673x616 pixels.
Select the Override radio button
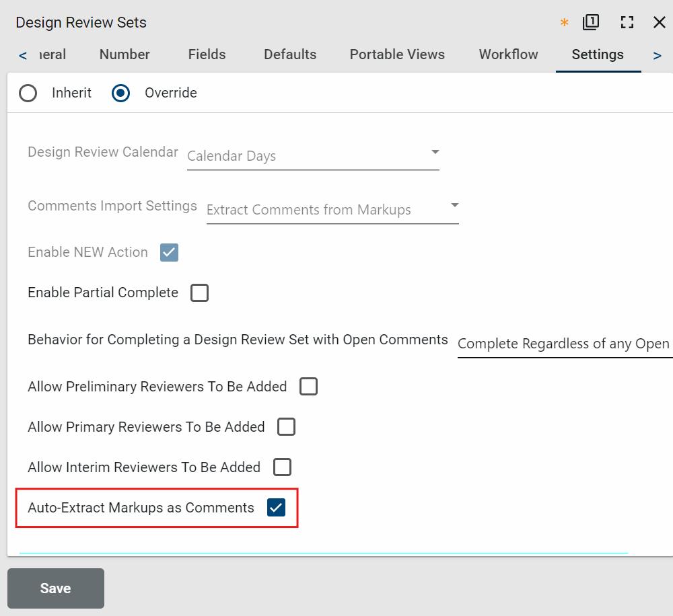point(121,93)
